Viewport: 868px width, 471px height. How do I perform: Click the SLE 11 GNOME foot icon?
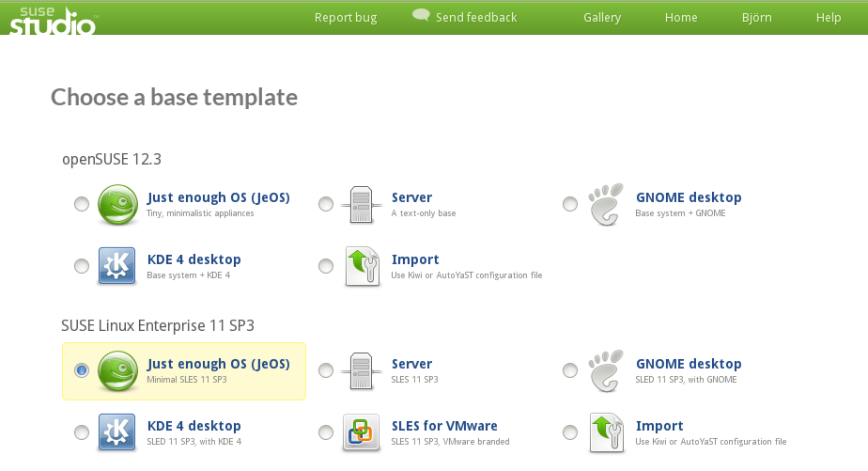(x=606, y=370)
